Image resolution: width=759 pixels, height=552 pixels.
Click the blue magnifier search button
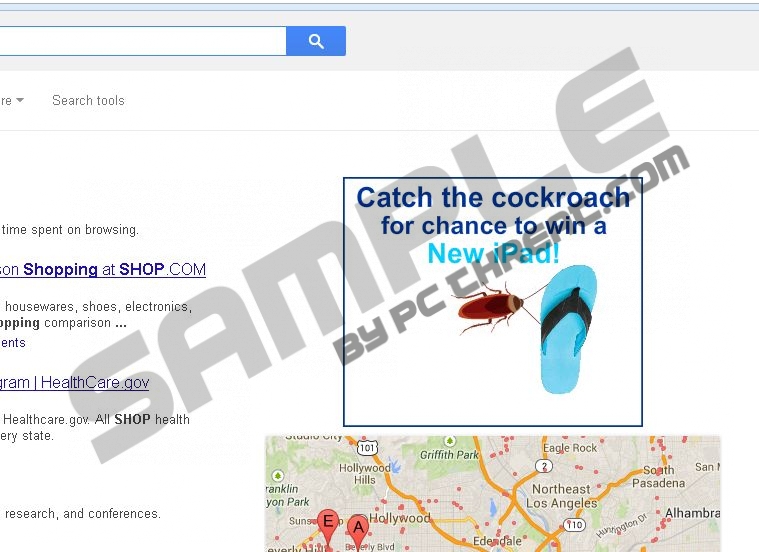[x=316, y=41]
